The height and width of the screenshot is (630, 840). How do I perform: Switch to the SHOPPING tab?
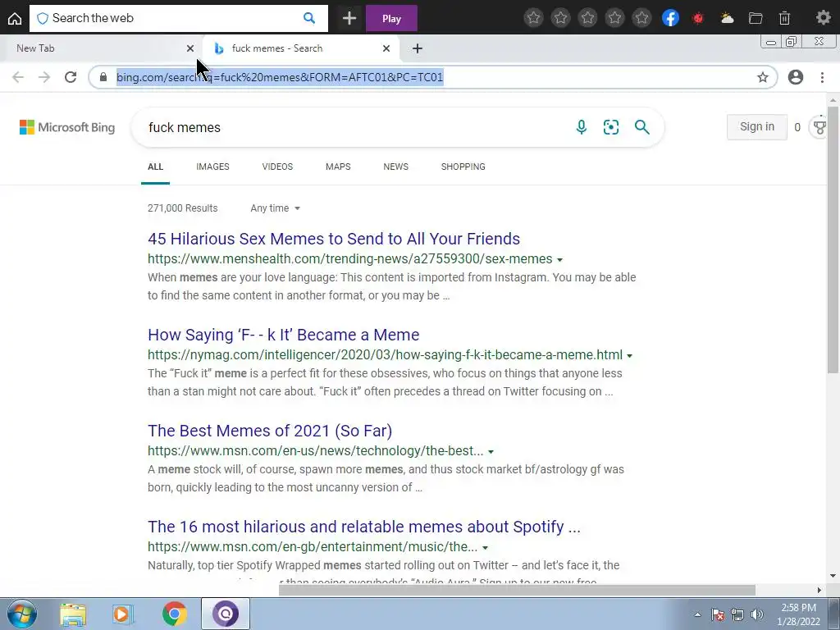click(463, 167)
